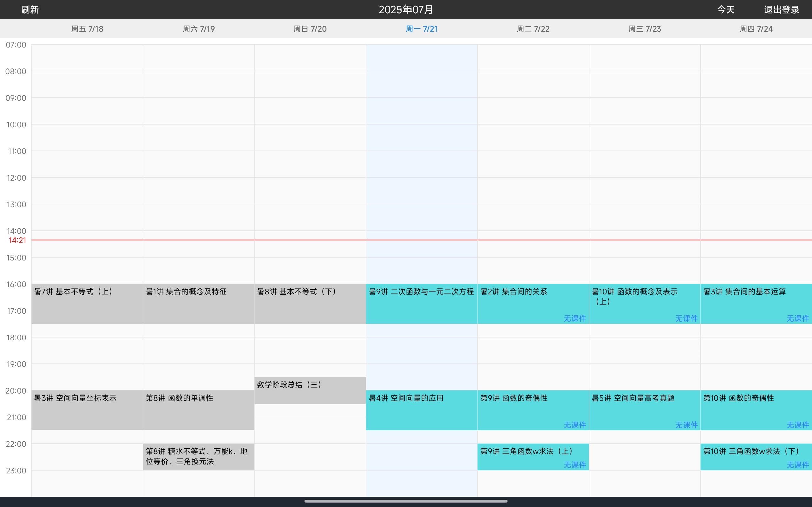Select the 周一 7/21 day header
The image size is (812, 507).
pos(422,29)
